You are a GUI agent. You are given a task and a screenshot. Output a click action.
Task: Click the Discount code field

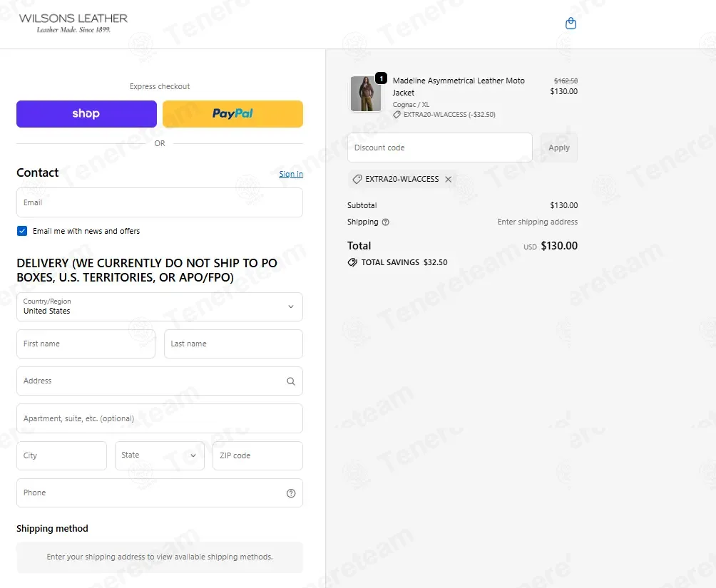pyautogui.click(x=440, y=148)
